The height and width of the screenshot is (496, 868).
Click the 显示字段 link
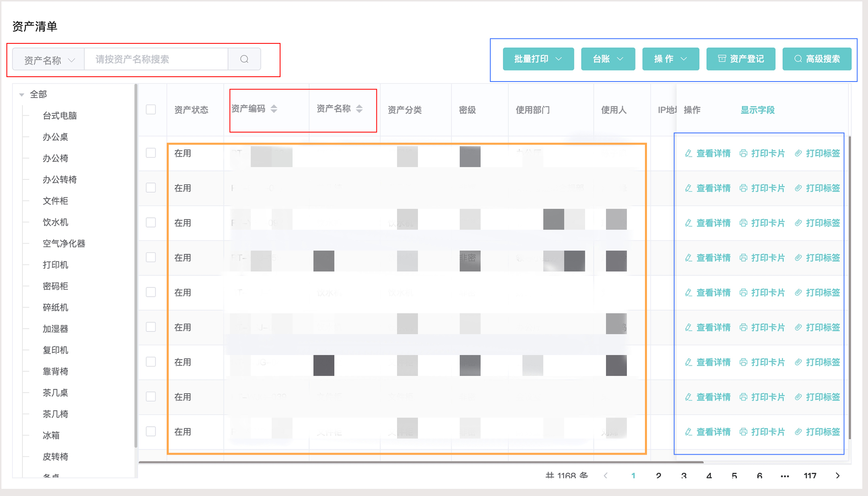coord(757,110)
